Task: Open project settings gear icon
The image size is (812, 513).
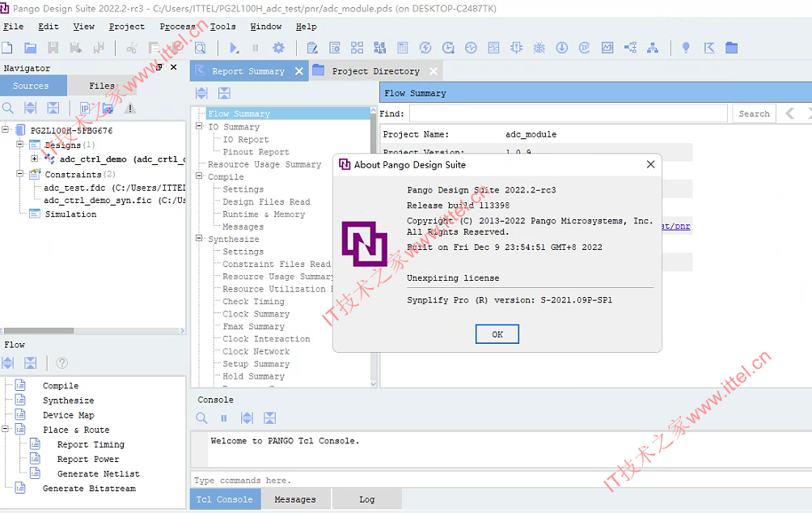Action: [278, 49]
